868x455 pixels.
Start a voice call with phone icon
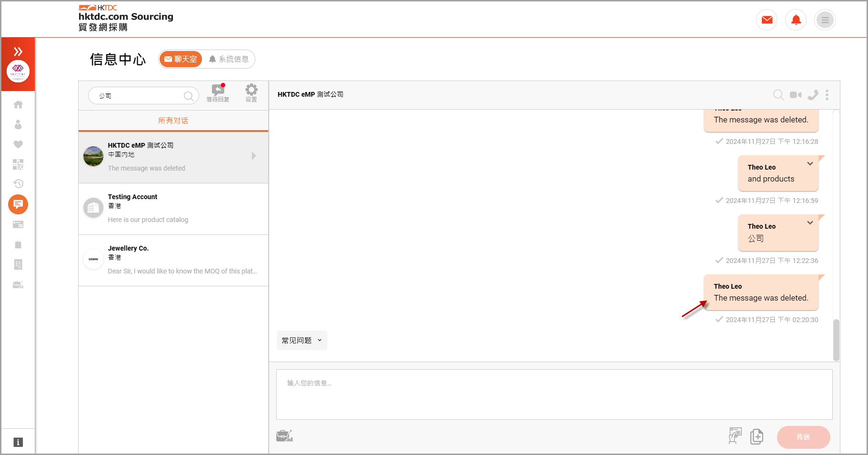[x=813, y=95]
